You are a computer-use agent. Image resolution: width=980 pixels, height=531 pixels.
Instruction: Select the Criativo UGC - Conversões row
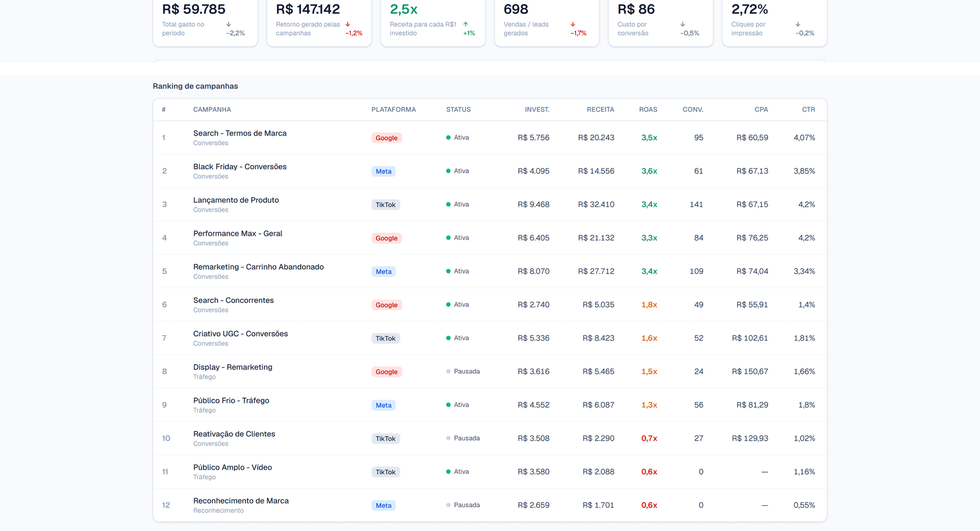[489, 338]
